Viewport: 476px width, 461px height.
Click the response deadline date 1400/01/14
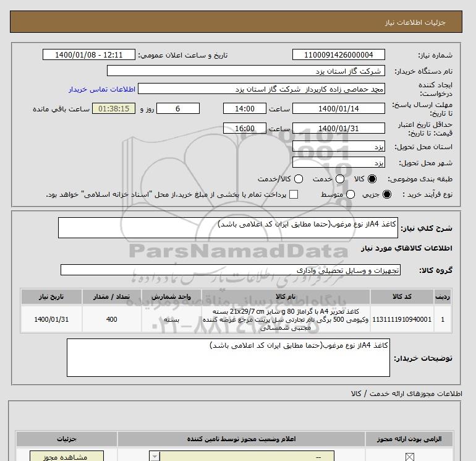click(x=339, y=108)
